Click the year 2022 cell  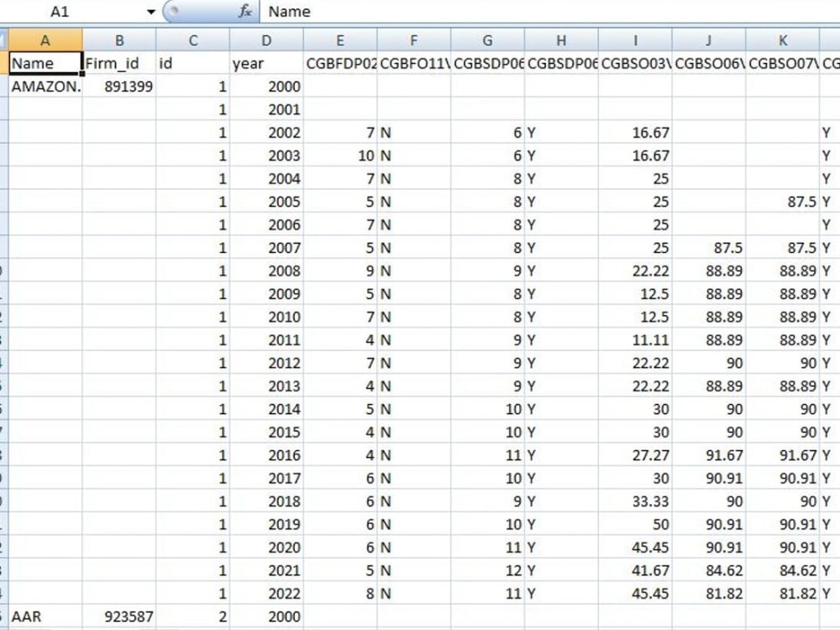(267, 594)
